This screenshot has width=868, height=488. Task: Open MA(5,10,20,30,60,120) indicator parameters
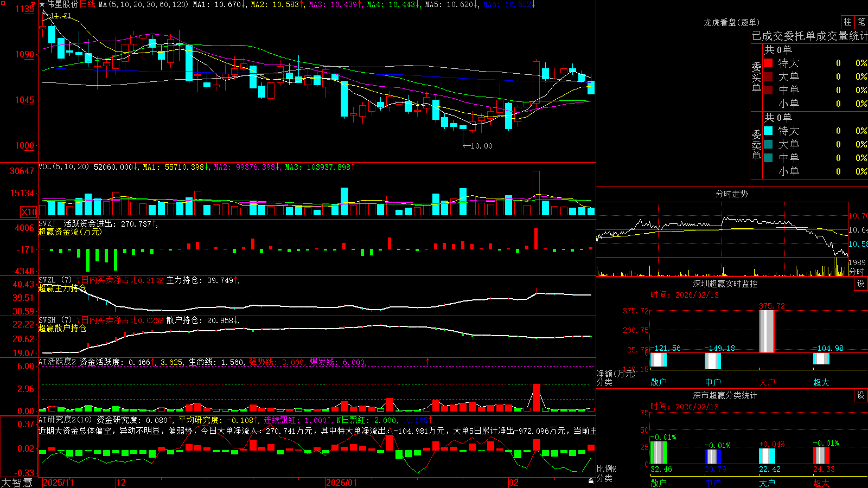pos(143,4)
